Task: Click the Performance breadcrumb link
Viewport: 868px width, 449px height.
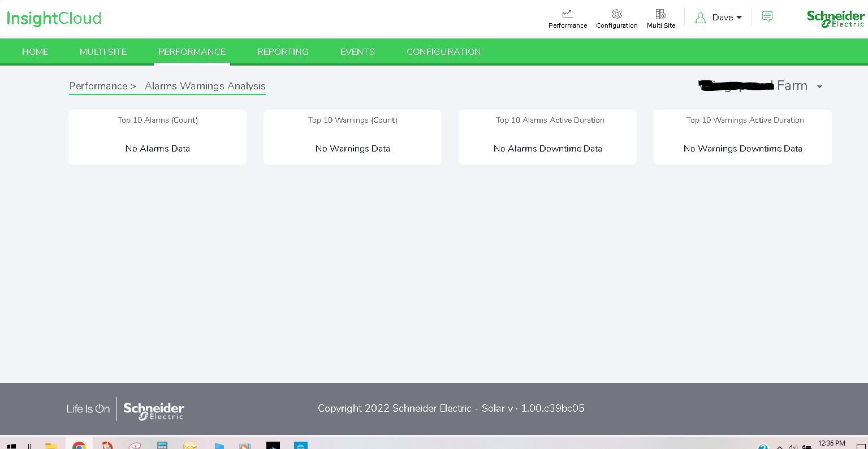Action: (98, 86)
